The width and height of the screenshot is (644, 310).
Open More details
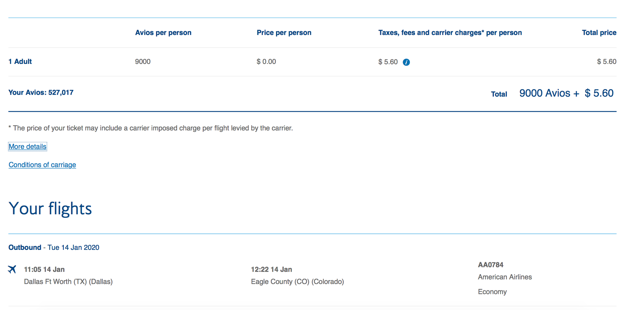[x=27, y=146]
